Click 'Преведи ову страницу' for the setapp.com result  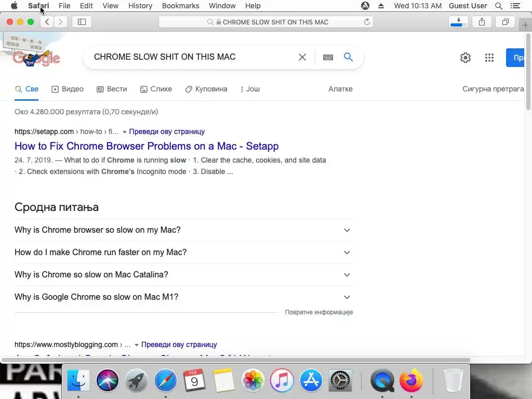(x=167, y=131)
